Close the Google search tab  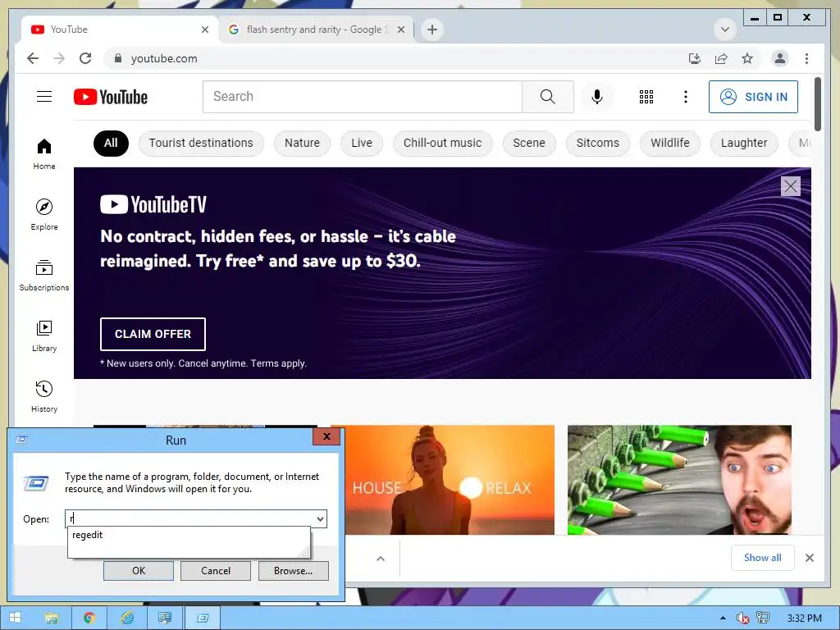coord(400,30)
